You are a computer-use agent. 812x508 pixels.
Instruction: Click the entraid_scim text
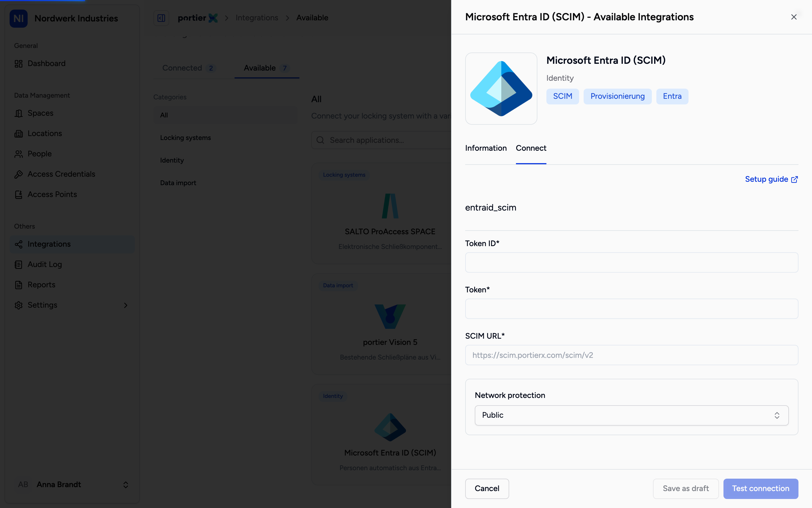pyautogui.click(x=491, y=208)
